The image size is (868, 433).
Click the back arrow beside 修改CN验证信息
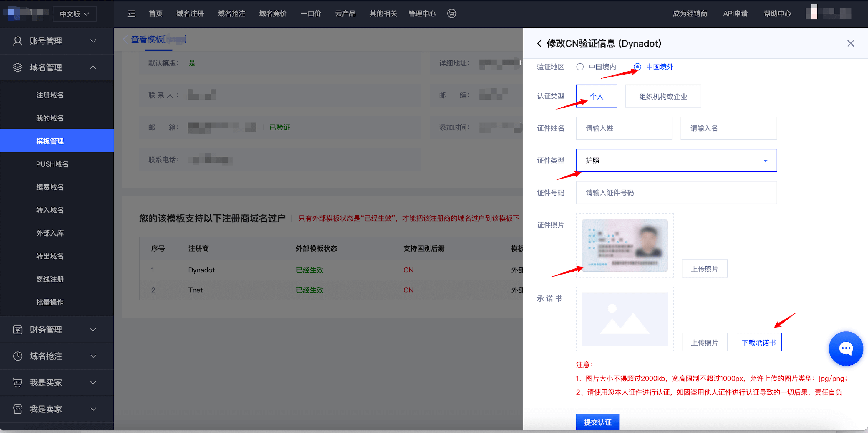(x=539, y=44)
